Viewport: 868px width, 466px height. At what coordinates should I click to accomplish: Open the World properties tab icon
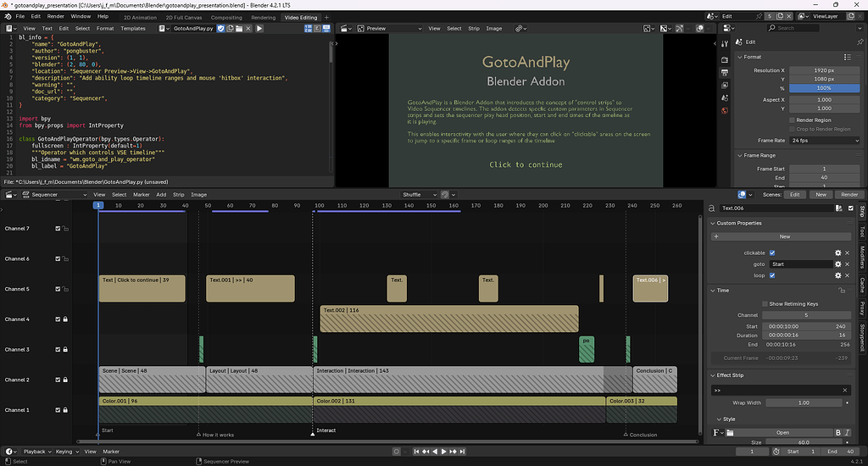click(x=725, y=111)
